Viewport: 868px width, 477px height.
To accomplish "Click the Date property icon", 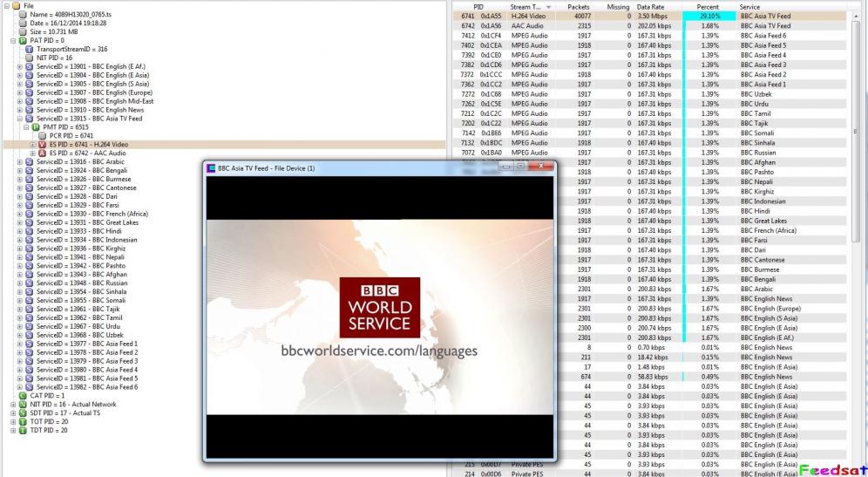I will pos(23,24).
